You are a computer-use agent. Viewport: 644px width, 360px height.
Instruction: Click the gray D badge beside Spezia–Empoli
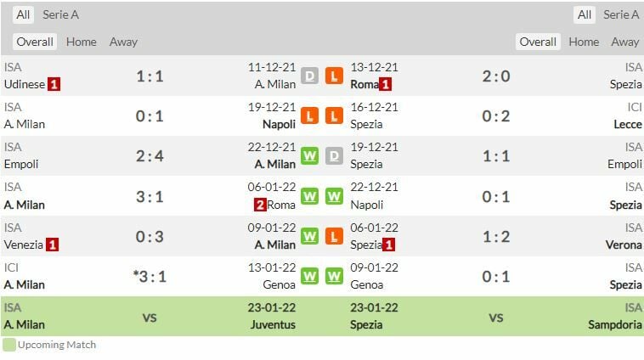pos(334,156)
